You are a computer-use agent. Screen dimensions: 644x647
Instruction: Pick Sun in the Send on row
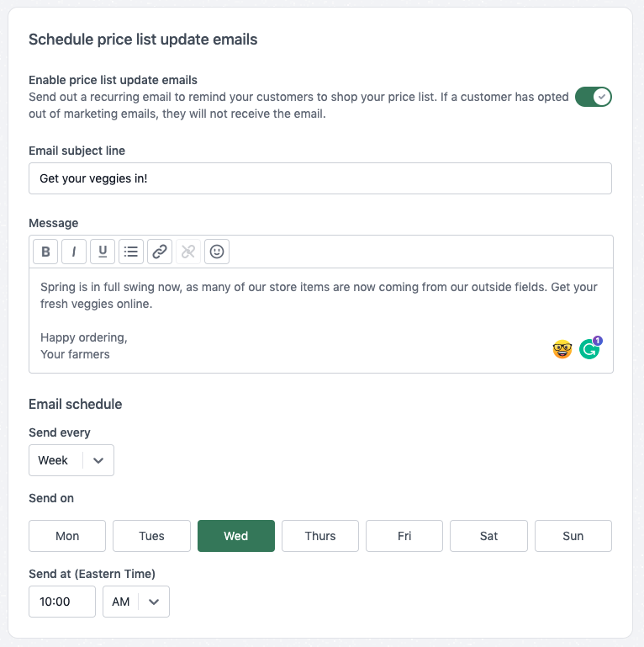(x=573, y=536)
